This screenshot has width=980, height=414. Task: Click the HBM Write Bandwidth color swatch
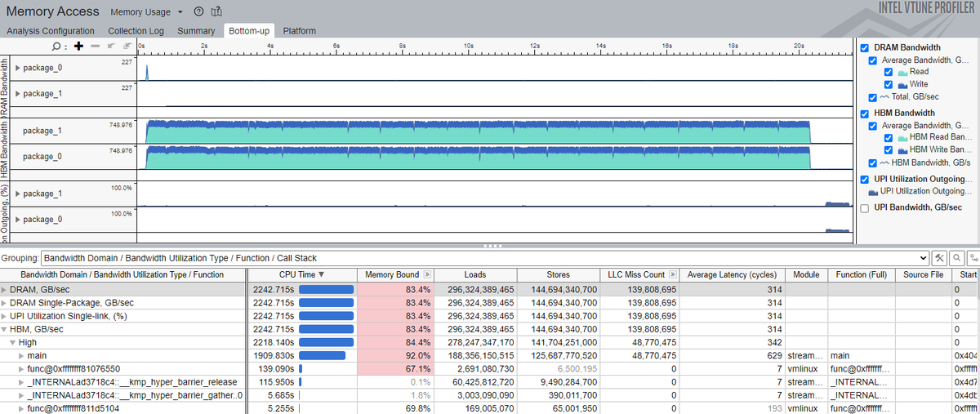pyautogui.click(x=904, y=150)
